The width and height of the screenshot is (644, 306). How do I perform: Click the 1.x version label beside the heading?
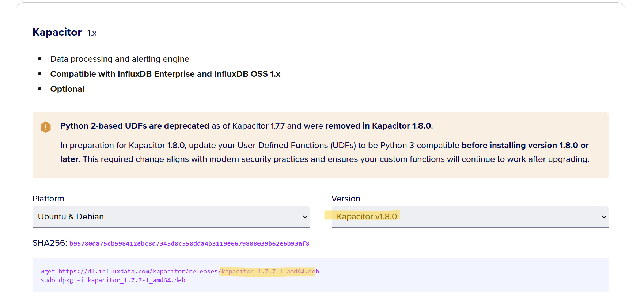coord(92,33)
